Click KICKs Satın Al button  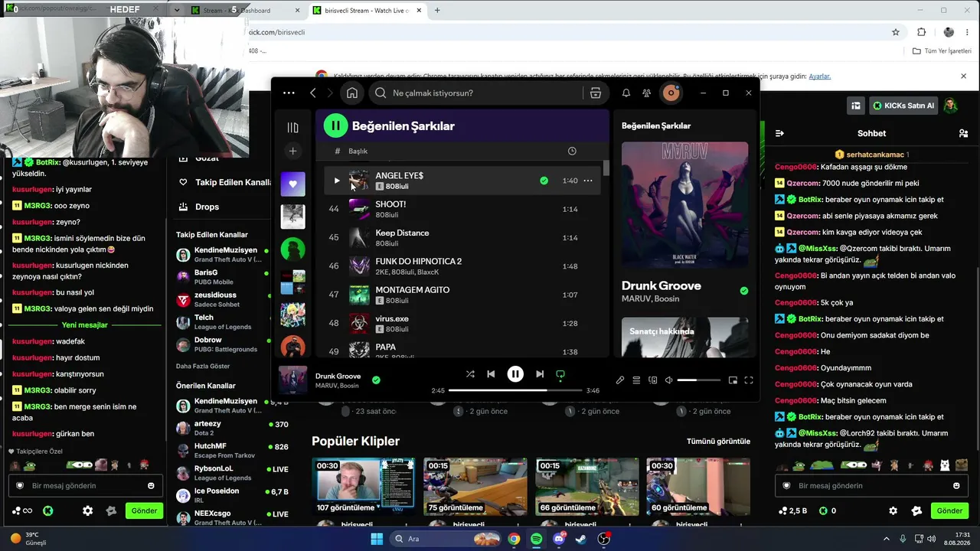[903, 106]
